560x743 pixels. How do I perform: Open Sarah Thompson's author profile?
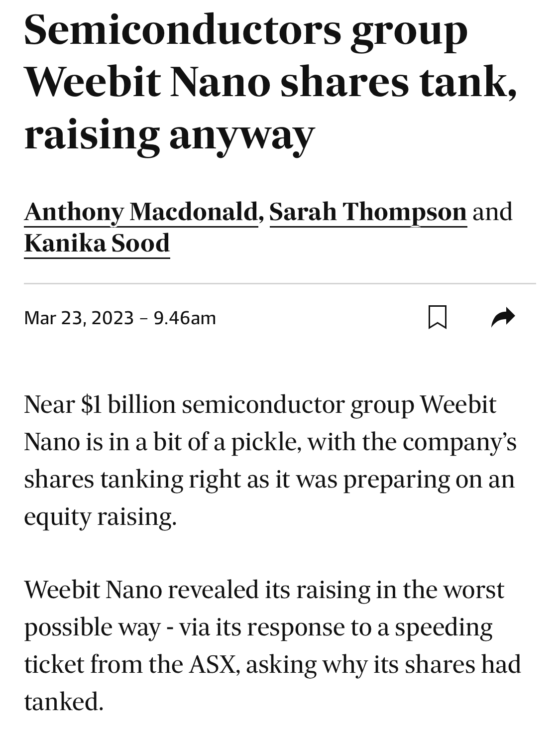coord(368,212)
